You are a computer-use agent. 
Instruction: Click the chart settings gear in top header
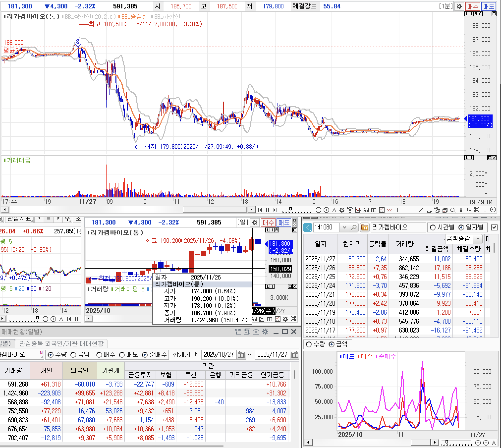[x=459, y=6]
